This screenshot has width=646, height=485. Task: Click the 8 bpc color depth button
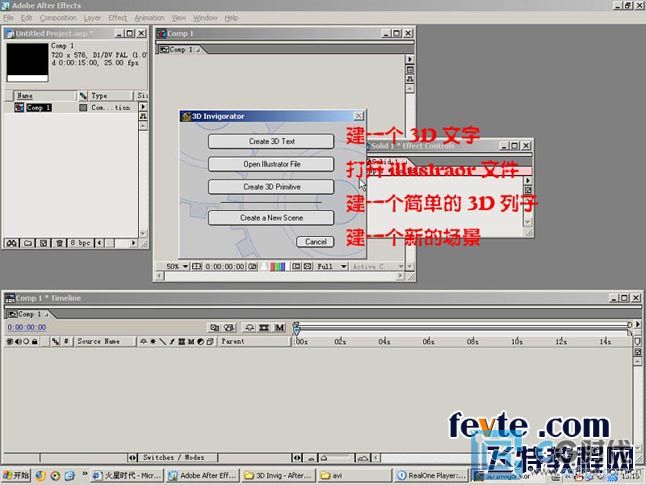[x=80, y=243]
